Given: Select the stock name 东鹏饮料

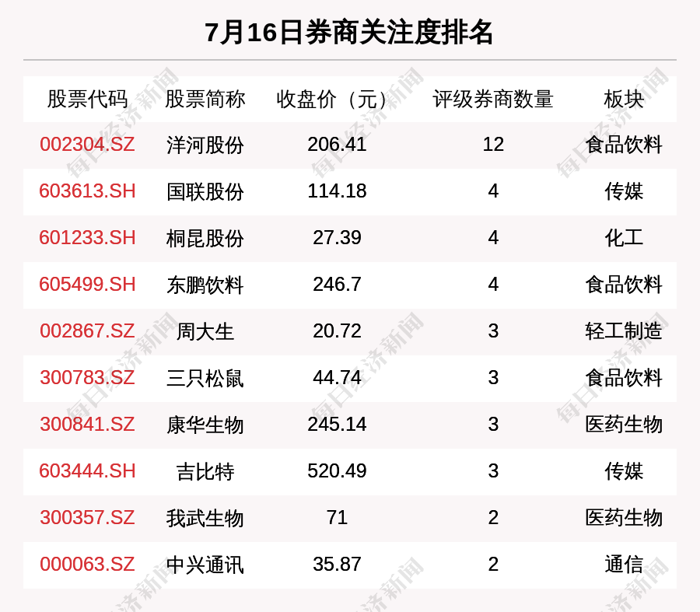Looking at the screenshot, I should coord(205,285).
